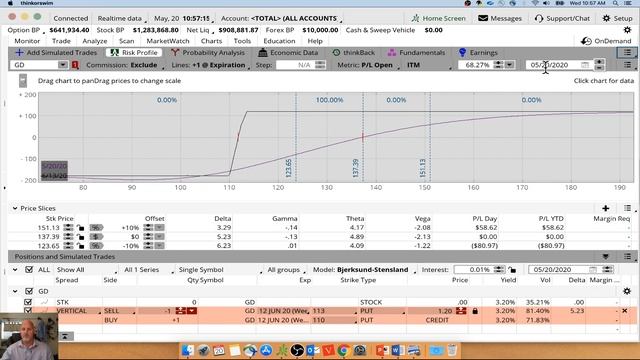Image resolution: width=640 pixels, height=360 pixels.
Task: Toggle lock on 123.65 price slice
Action: (x=80, y=246)
